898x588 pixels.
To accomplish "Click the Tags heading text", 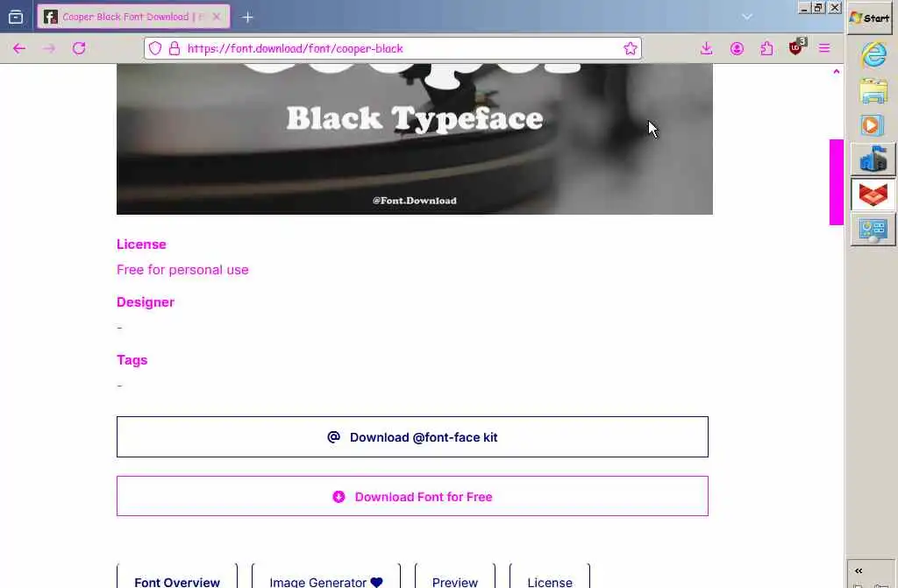I will (x=132, y=360).
